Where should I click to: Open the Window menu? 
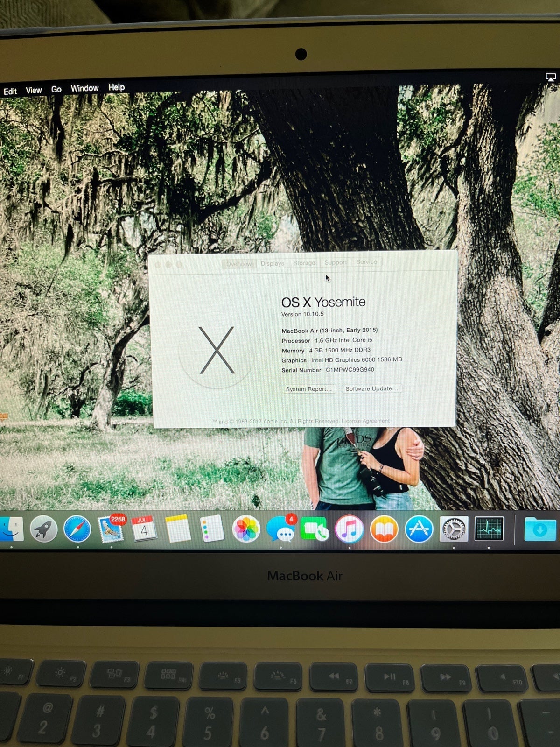[84, 88]
